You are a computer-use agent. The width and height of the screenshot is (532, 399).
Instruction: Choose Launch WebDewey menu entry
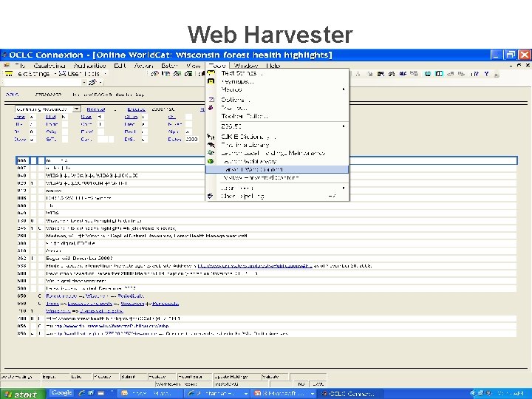pos(277,161)
